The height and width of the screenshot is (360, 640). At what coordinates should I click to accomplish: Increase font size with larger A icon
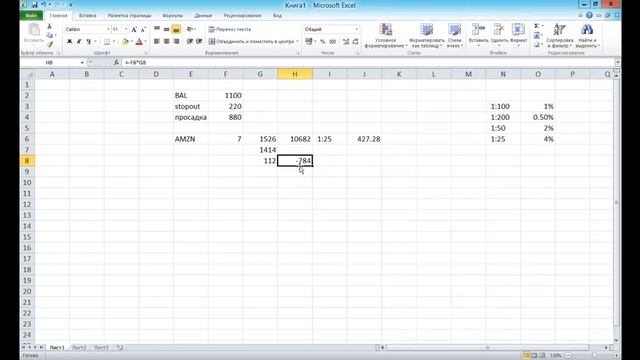tap(134, 29)
